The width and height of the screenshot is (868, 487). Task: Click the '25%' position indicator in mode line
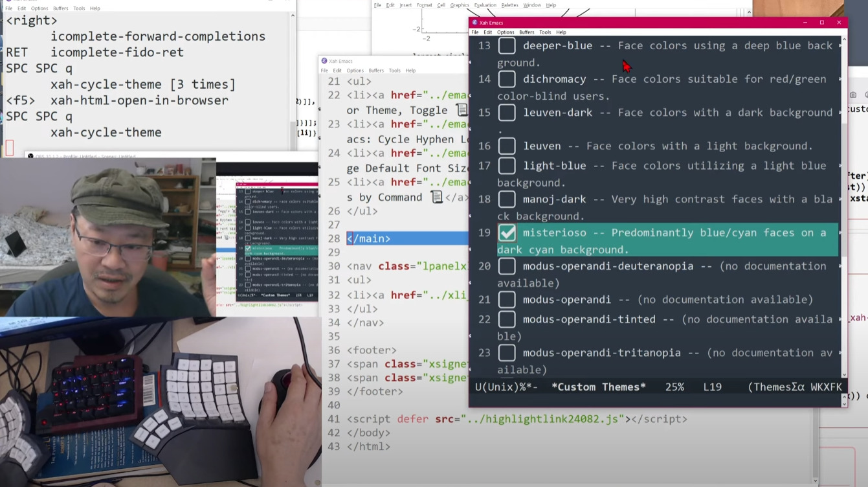(x=674, y=387)
